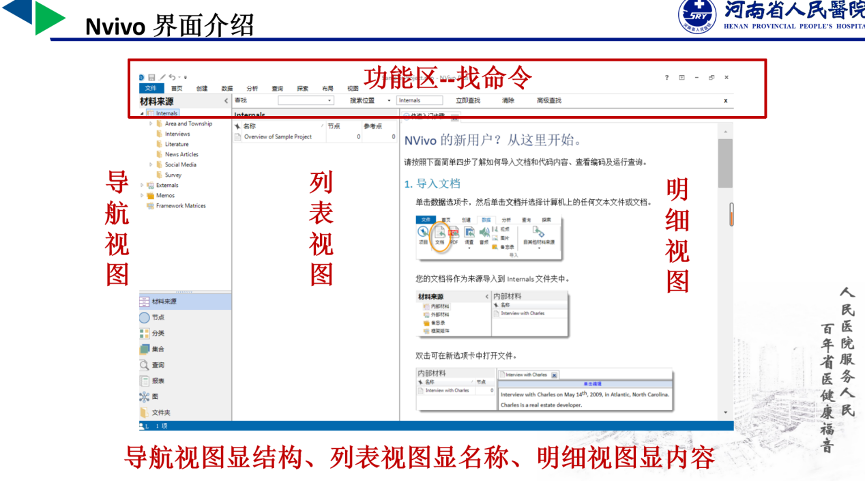Image resolution: width=866 pixels, height=481 pixels.
Task: Open the 查询 navigation button with magnifier
Action: point(184,365)
